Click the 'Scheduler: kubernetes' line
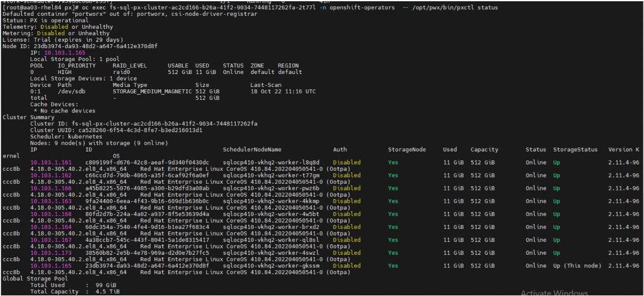The height and width of the screenshot is (296, 644). (x=66, y=137)
